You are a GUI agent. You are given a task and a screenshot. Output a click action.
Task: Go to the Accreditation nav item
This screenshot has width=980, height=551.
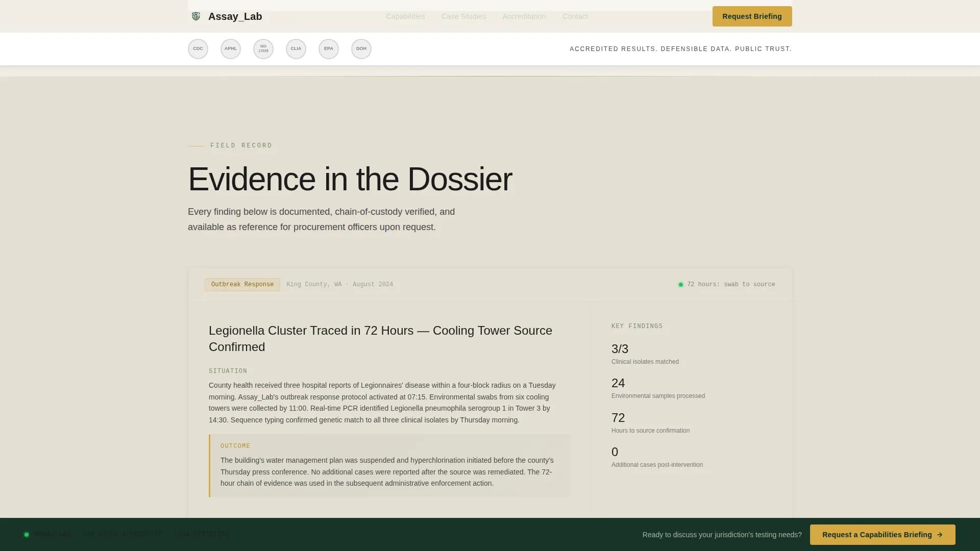[524, 16]
